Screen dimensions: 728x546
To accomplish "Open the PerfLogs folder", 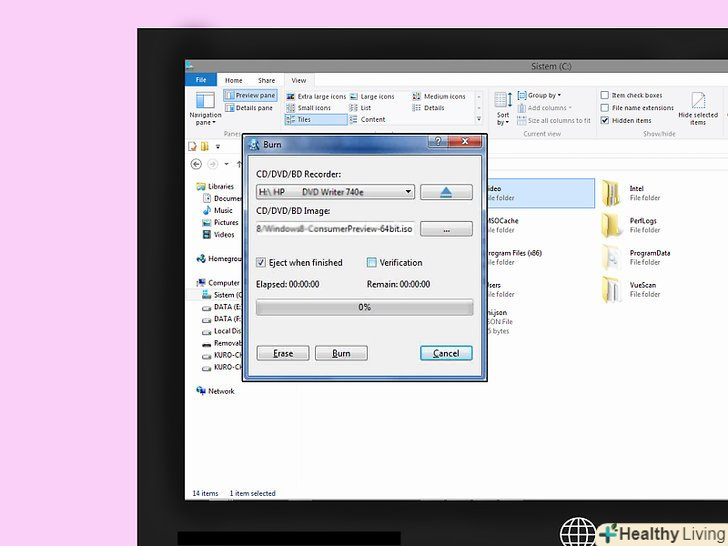I will tap(630, 225).
